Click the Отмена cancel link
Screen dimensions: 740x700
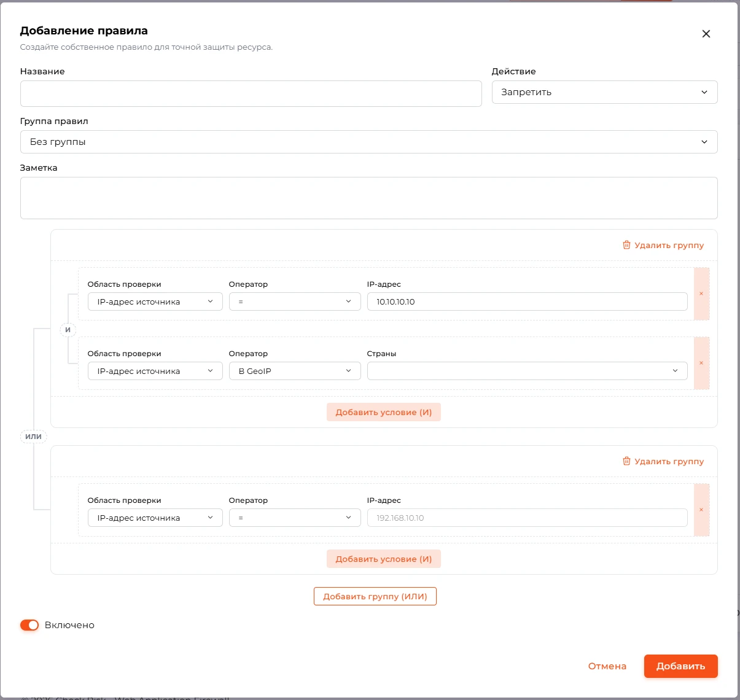pyautogui.click(x=607, y=666)
